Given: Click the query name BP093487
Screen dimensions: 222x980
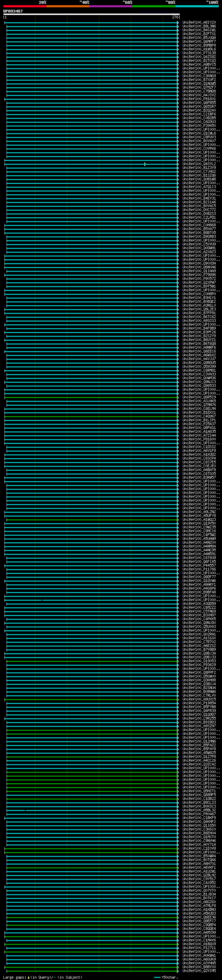Looking at the screenshot, I should [13, 11].
